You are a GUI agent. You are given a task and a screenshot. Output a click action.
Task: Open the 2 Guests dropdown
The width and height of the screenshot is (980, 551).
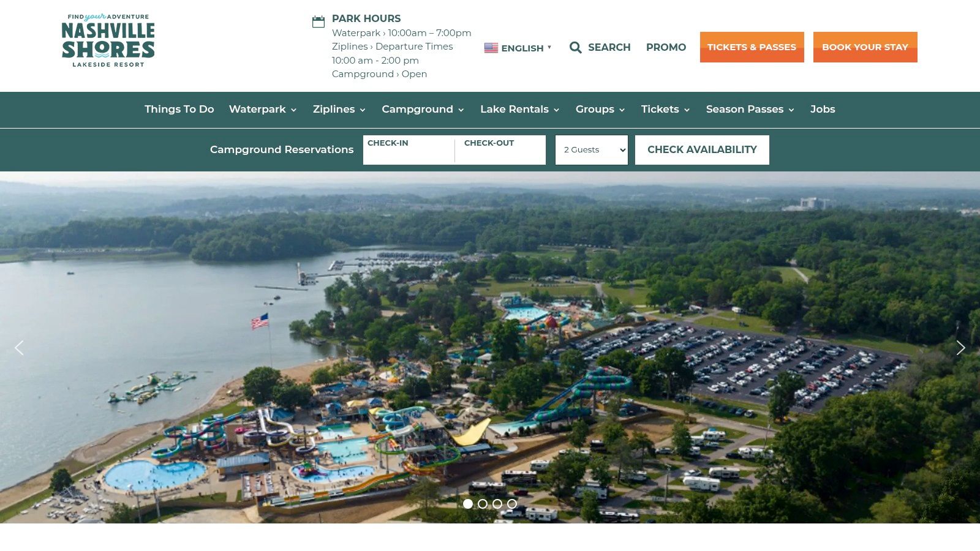coord(592,150)
